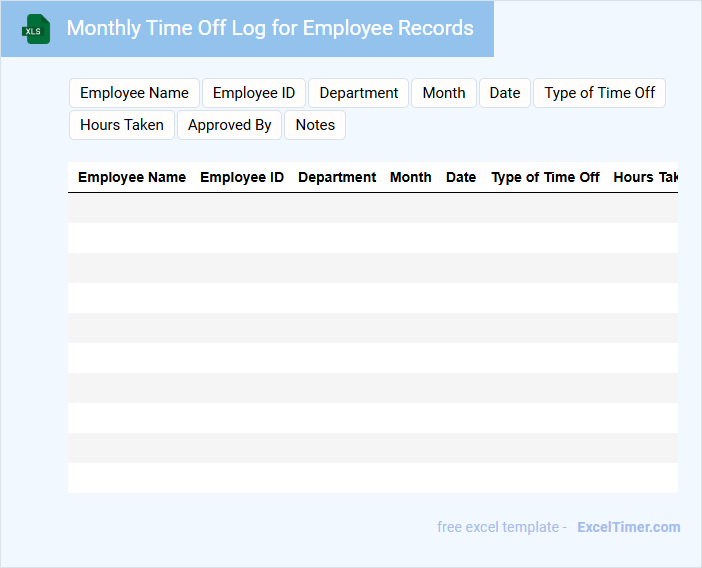702x568 pixels.
Task: Click the page title Monthly Time Off Log
Action: click(270, 28)
